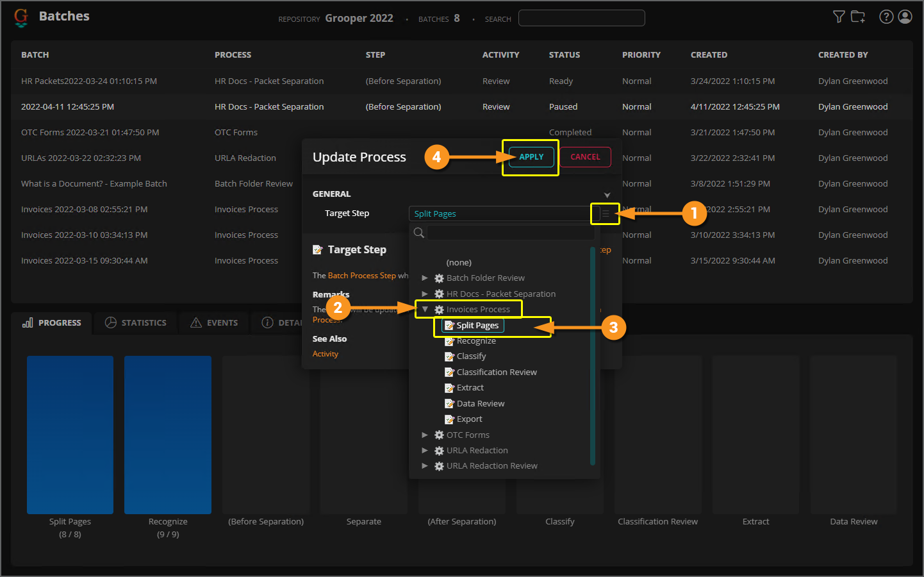Open the help question mark icon
Viewport: 924px width, 577px height.
point(886,17)
